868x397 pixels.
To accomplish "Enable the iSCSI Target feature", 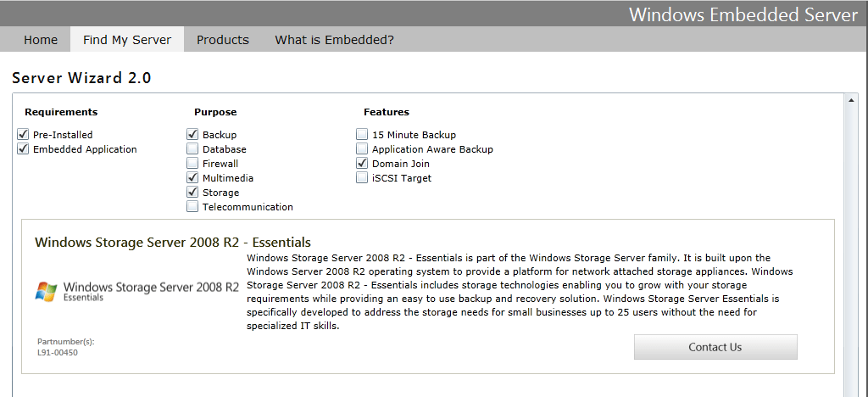I will click(361, 178).
